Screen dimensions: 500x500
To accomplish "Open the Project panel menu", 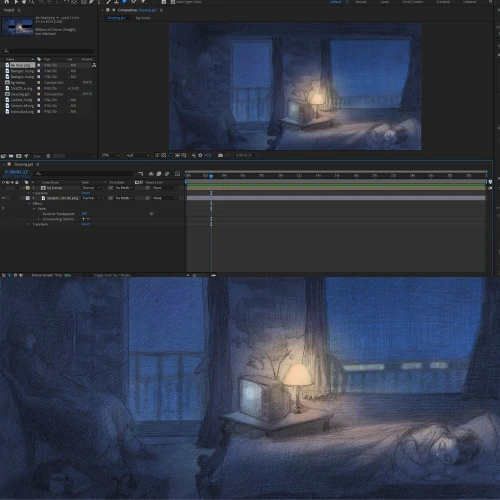I will click(x=19, y=10).
